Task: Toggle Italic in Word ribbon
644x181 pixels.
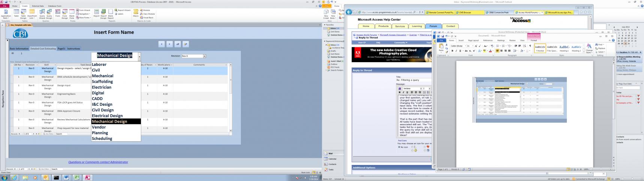Action: pos(457,51)
